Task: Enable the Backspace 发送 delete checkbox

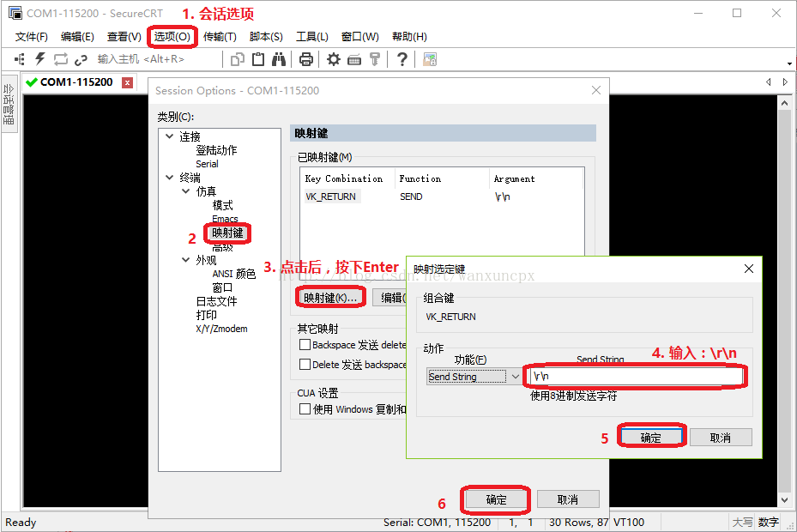Action: pyautogui.click(x=303, y=344)
